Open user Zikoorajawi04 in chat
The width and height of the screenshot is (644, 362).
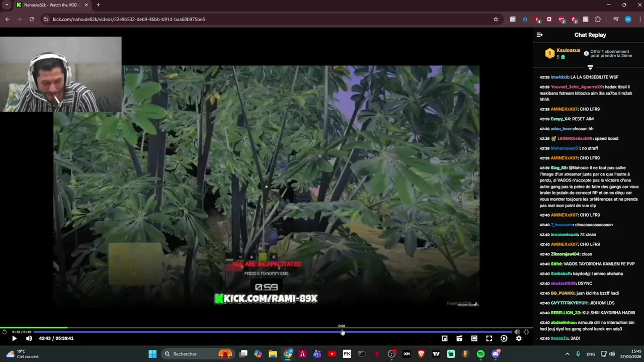click(x=565, y=254)
